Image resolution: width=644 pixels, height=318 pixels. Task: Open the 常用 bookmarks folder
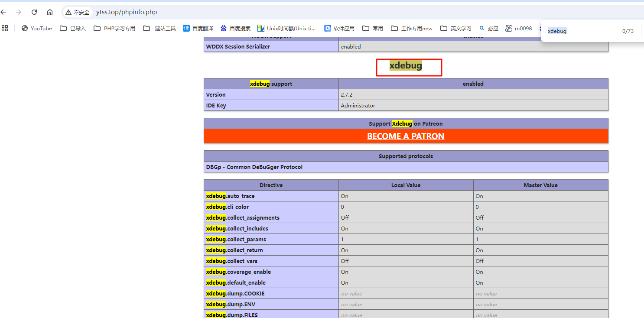[x=373, y=28]
